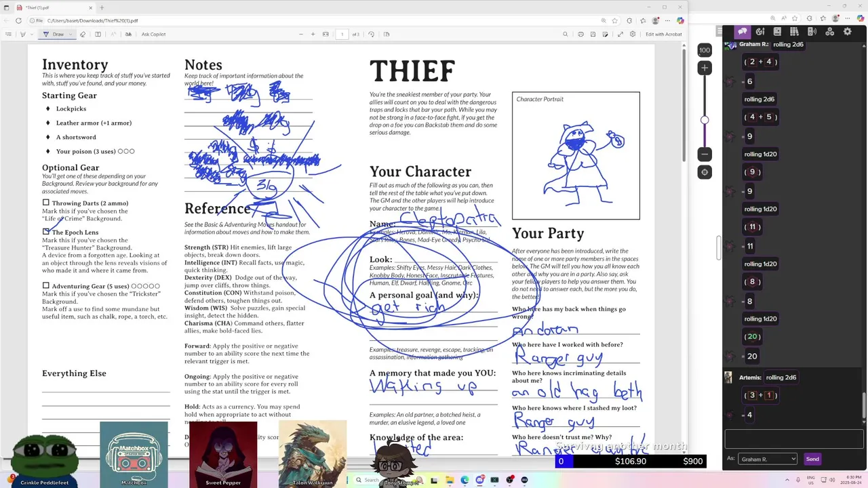Zoom in PDF with plus button

(313, 34)
